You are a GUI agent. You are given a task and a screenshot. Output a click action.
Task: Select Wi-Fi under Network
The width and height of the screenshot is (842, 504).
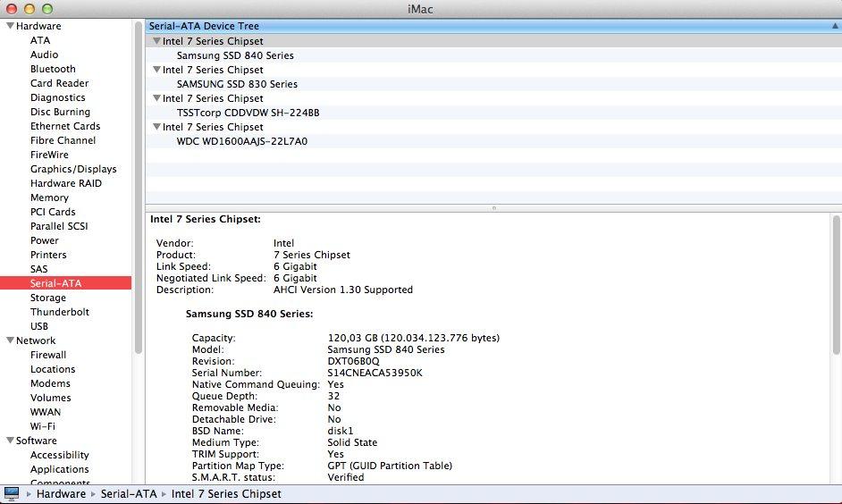42,426
